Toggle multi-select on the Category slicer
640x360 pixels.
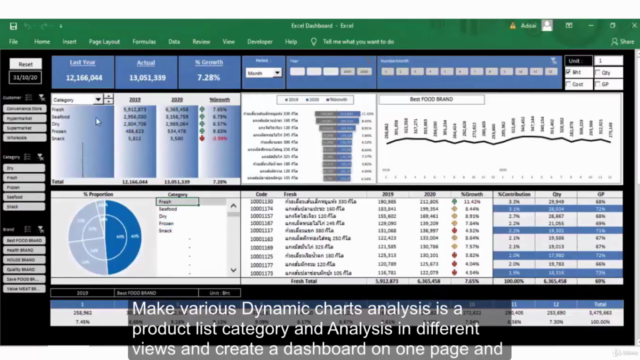pyautogui.click(x=27, y=157)
